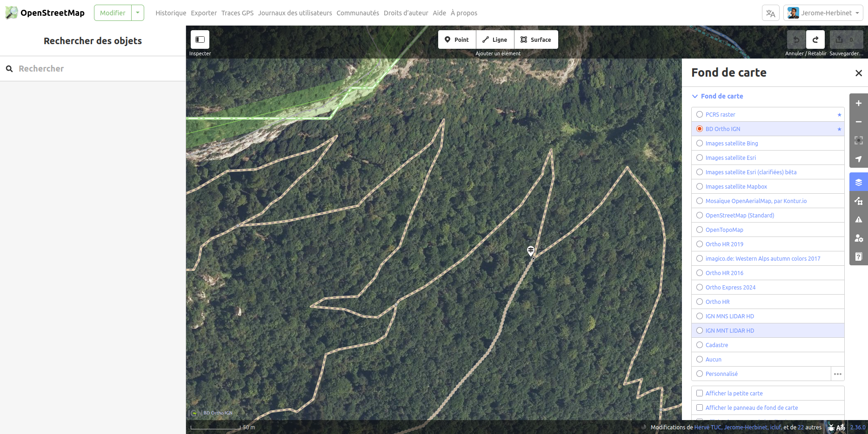Toggle the Inspecter sidebar panel icon
This screenshot has width=868, height=434.
tap(200, 39)
